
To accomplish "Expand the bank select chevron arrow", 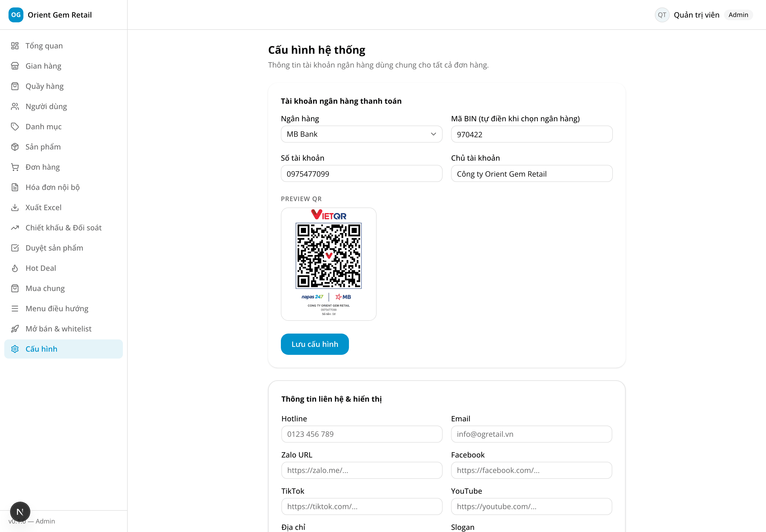I will point(433,134).
